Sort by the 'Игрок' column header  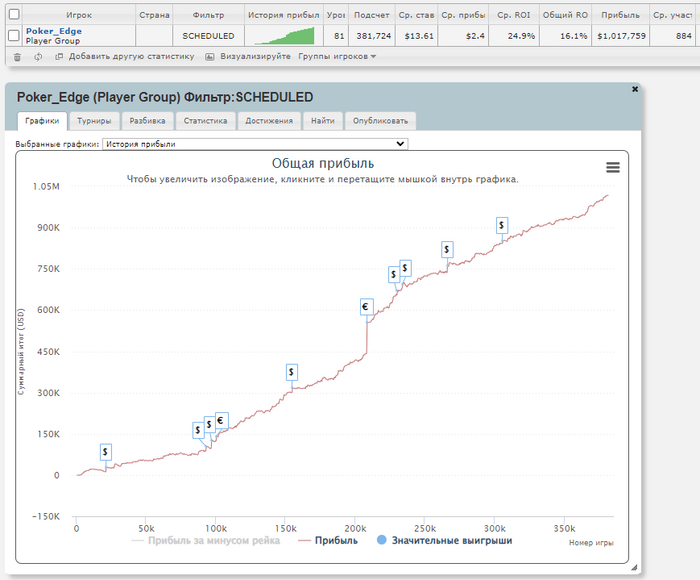point(79,15)
